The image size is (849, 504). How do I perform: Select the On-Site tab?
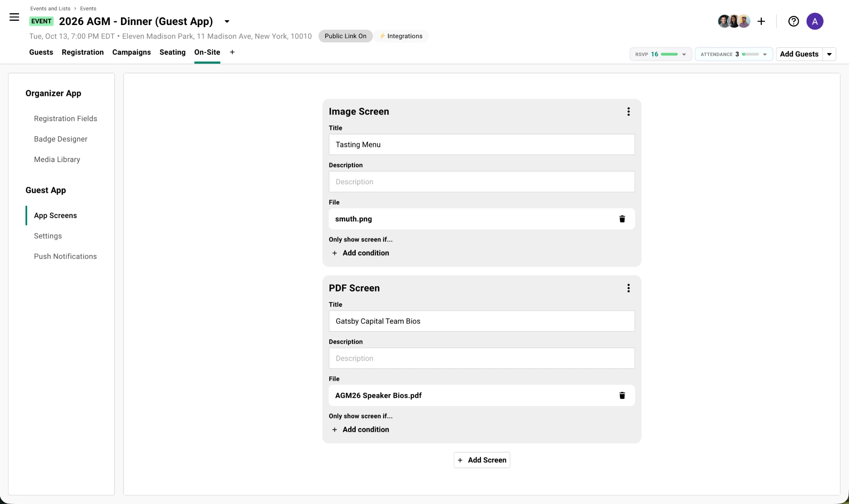click(207, 52)
